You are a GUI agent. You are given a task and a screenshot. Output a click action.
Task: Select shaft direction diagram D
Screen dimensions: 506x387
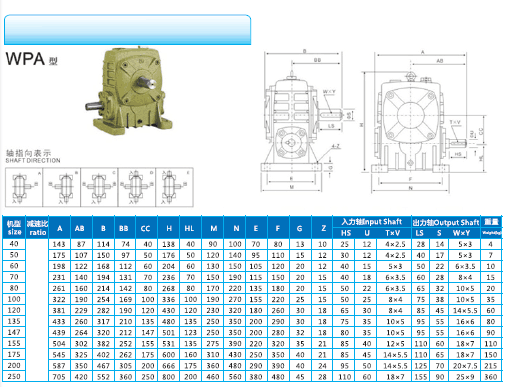[x=137, y=187]
